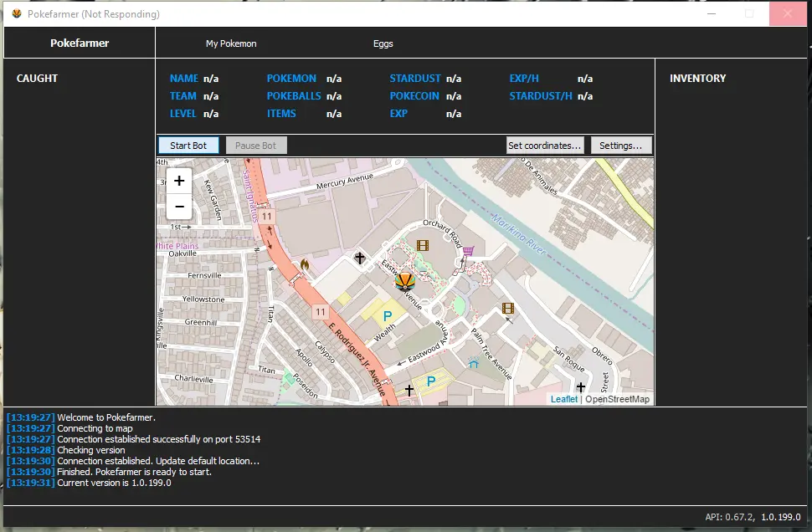
Task: Click the cinema film icon beside Palm Tree Avenue
Action: pyautogui.click(x=508, y=309)
